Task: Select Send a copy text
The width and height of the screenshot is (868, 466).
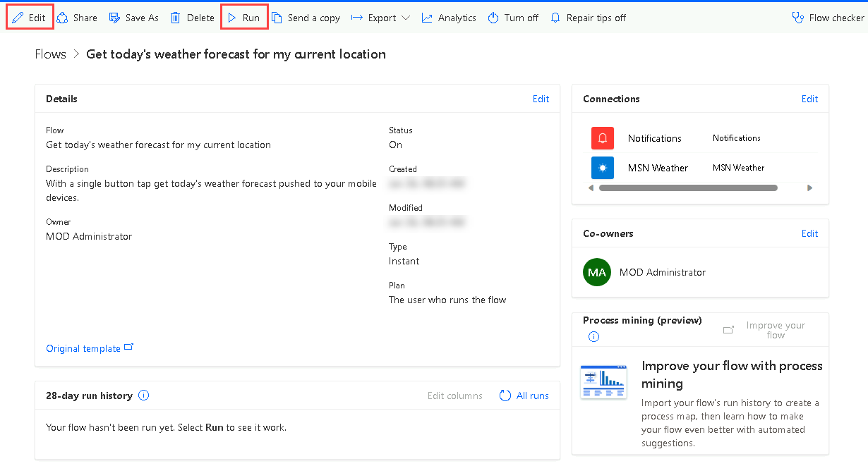Action: coord(314,18)
